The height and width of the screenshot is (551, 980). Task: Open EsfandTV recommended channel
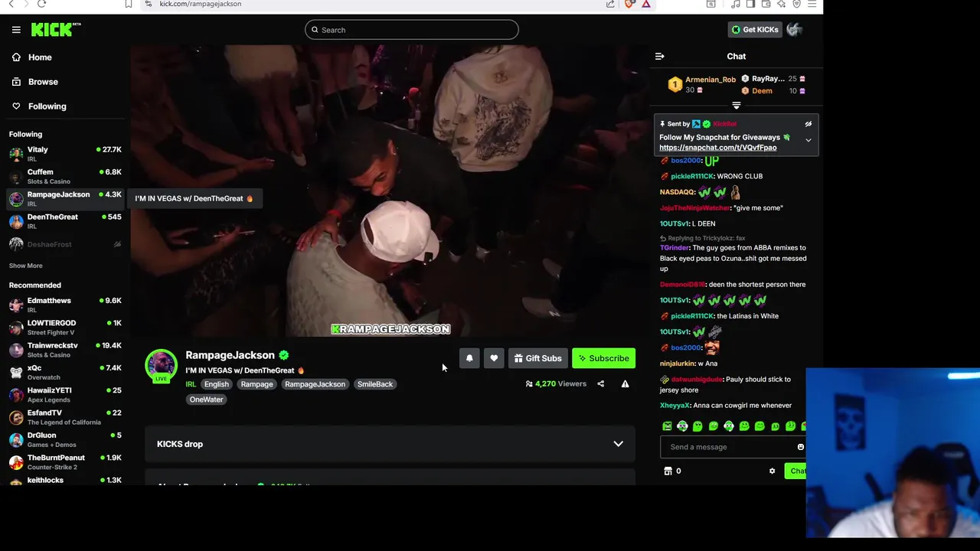65,417
